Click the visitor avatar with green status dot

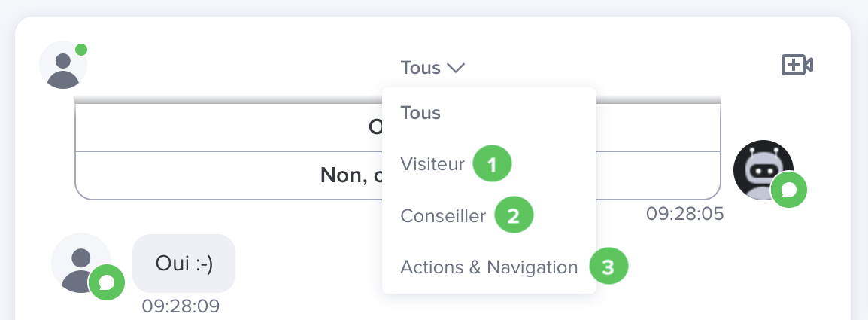click(62, 66)
